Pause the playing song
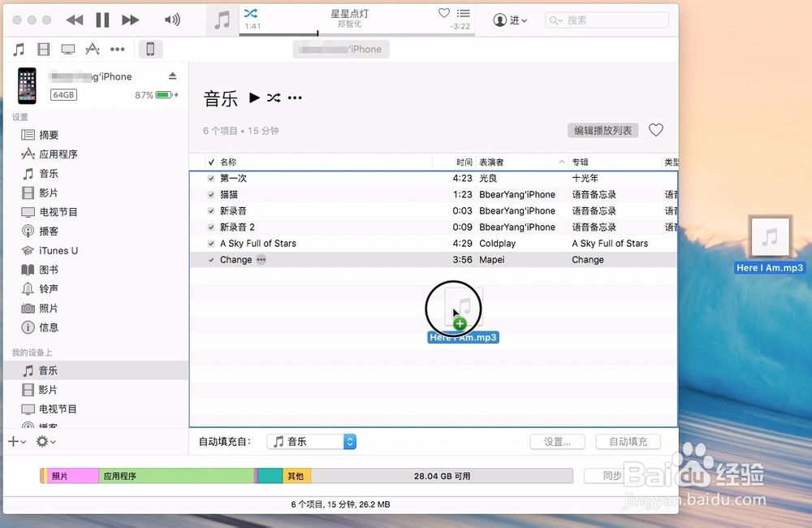The height and width of the screenshot is (528, 812). 102,20
